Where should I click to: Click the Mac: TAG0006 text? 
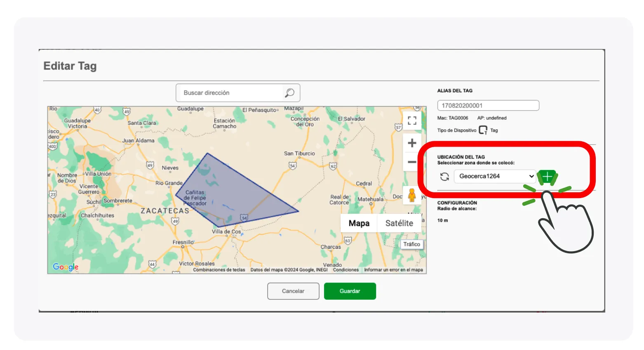tap(453, 118)
